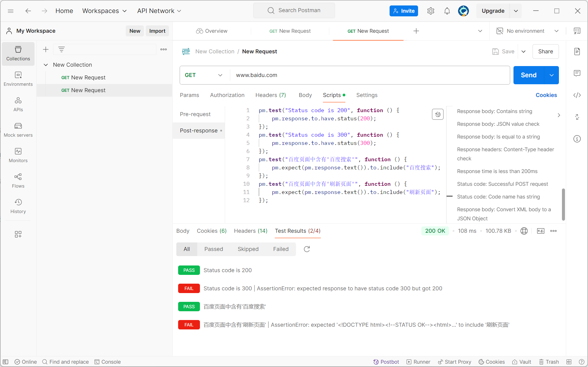The width and height of the screenshot is (588, 367).
Task: Click the Postbot icon in script editor
Action: click(x=438, y=114)
